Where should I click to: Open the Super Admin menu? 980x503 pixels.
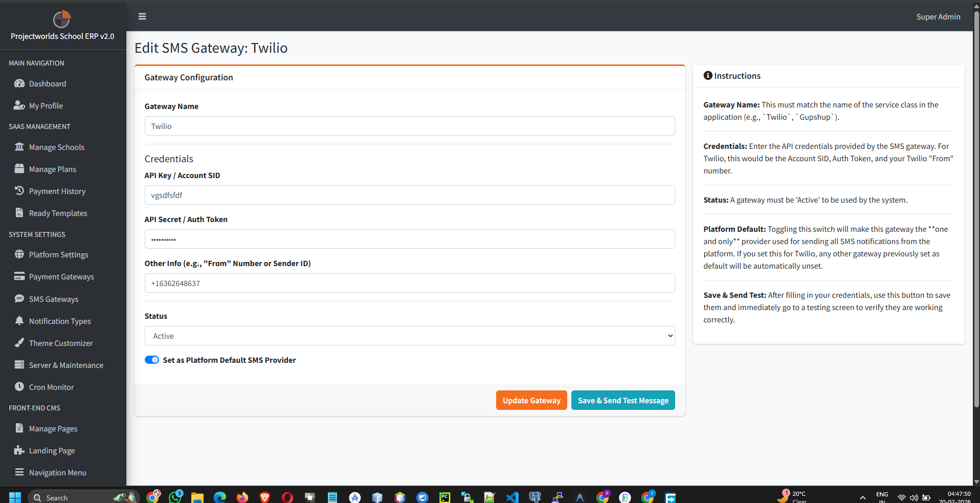point(938,16)
